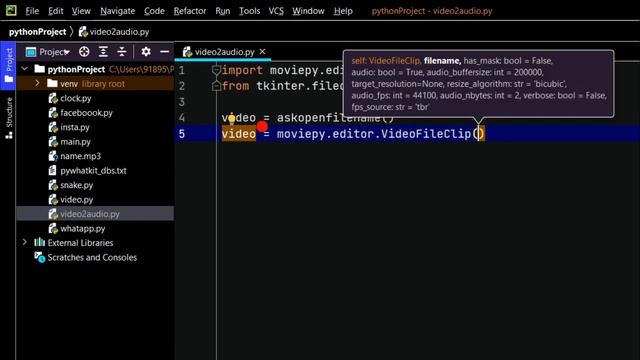The image size is (640, 360).
Task: Click Select Opened File crosshair icon
Action: click(84, 51)
